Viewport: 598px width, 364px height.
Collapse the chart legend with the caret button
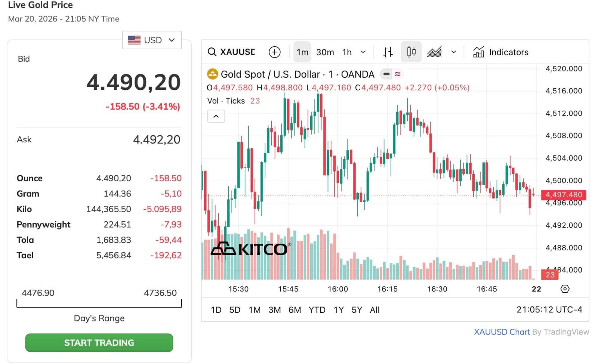[x=216, y=116]
